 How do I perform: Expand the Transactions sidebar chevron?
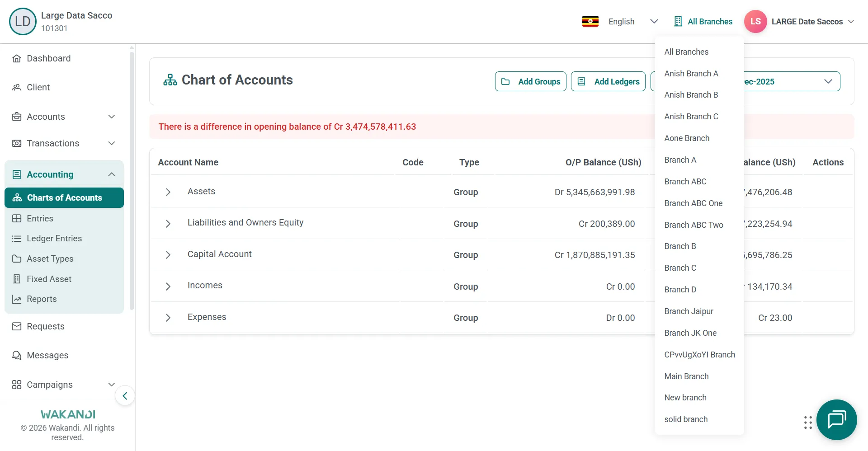tap(112, 143)
